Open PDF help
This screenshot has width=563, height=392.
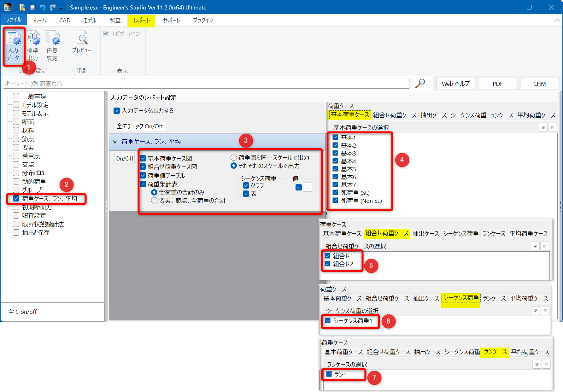click(498, 84)
